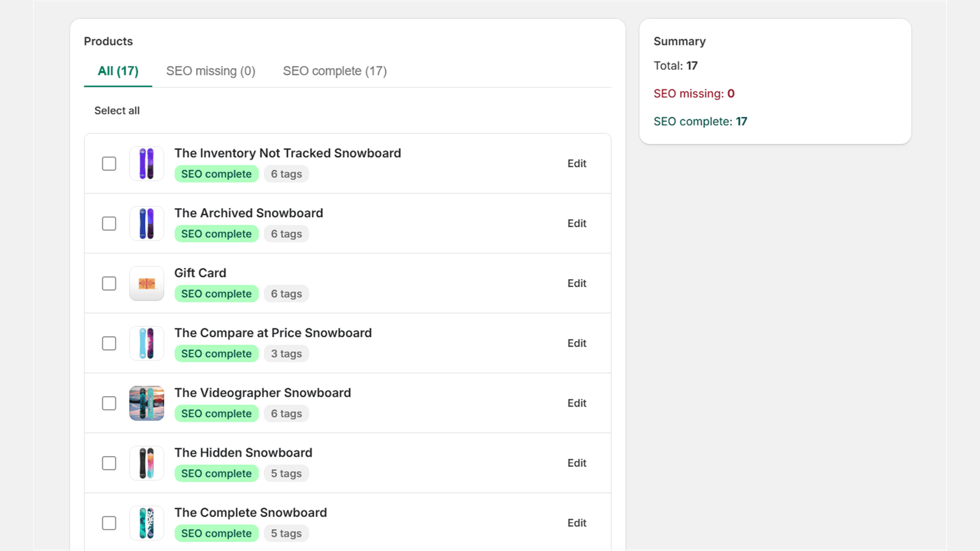
Task: Select the Hidden Snowboard checkbox
Action: pos(109,463)
